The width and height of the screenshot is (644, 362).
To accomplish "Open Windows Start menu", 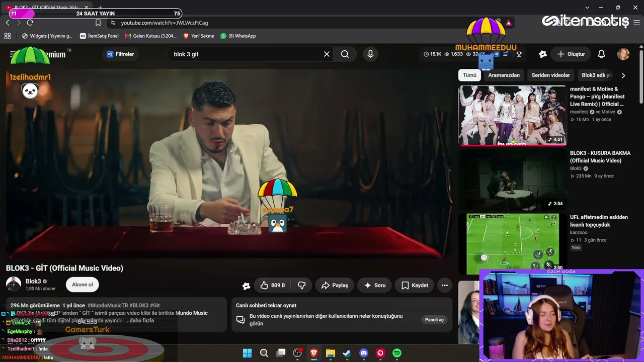I will (247, 353).
